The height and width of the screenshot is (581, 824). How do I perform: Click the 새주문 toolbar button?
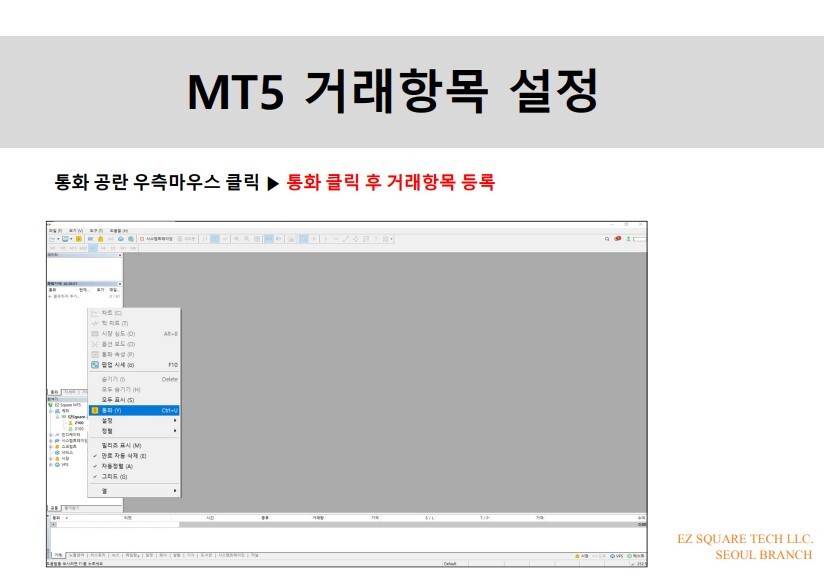click(186, 238)
